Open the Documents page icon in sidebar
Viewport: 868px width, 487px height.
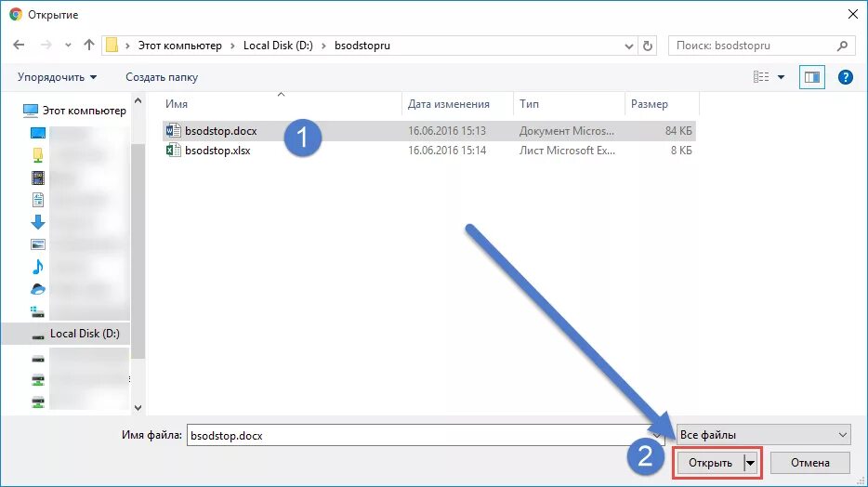tap(38, 200)
